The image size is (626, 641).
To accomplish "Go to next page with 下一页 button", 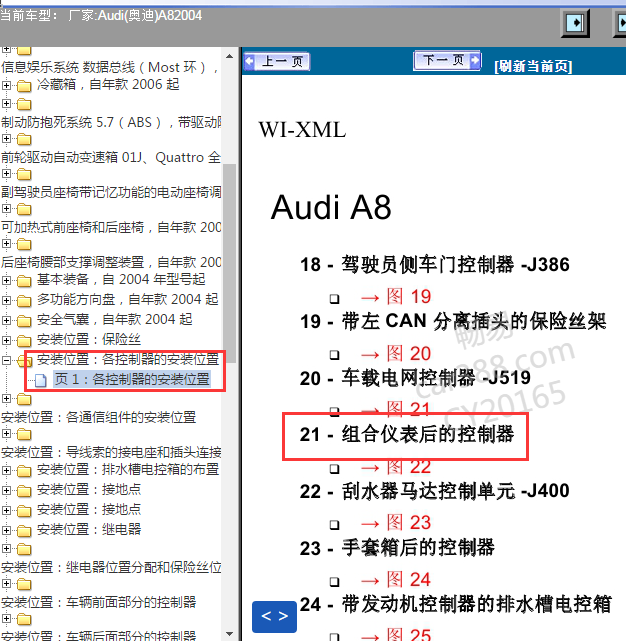I will [x=447, y=61].
